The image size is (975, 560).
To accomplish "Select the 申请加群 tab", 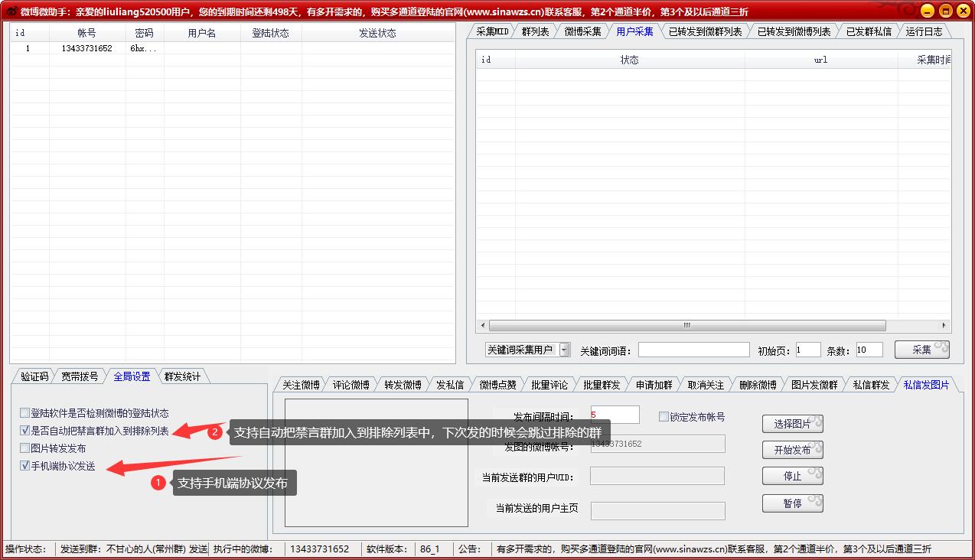I will (x=654, y=385).
